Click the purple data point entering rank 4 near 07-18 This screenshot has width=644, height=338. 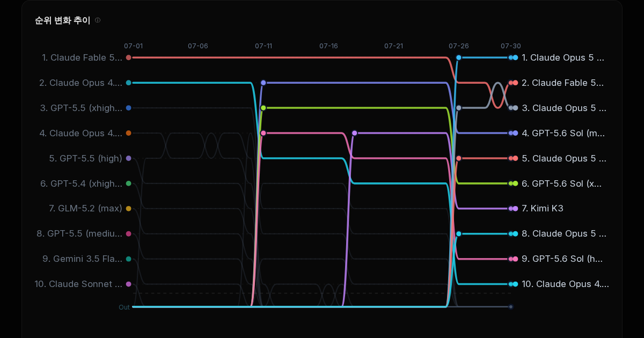click(x=354, y=133)
